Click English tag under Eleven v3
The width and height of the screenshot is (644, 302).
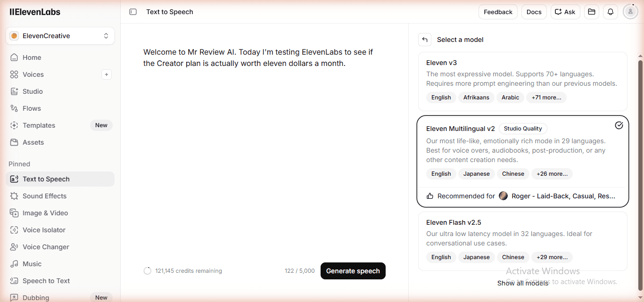(x=441, y=98)
